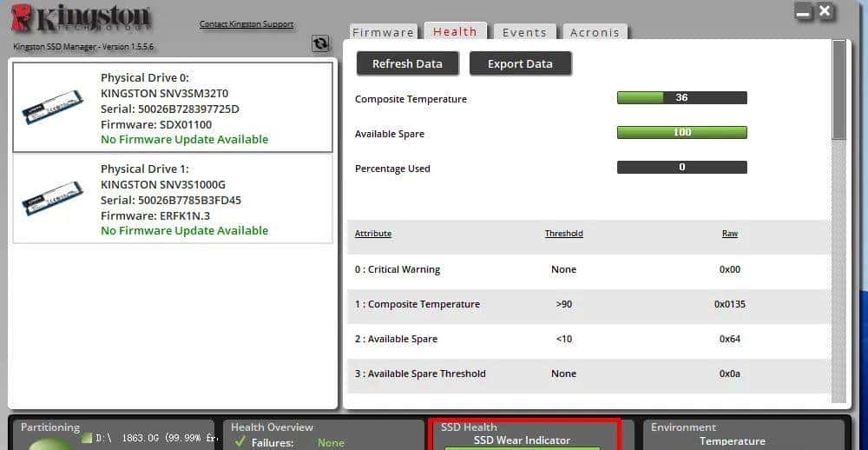
Task: Close the Kingston SSD Manager window
Action: click(825, 11)
